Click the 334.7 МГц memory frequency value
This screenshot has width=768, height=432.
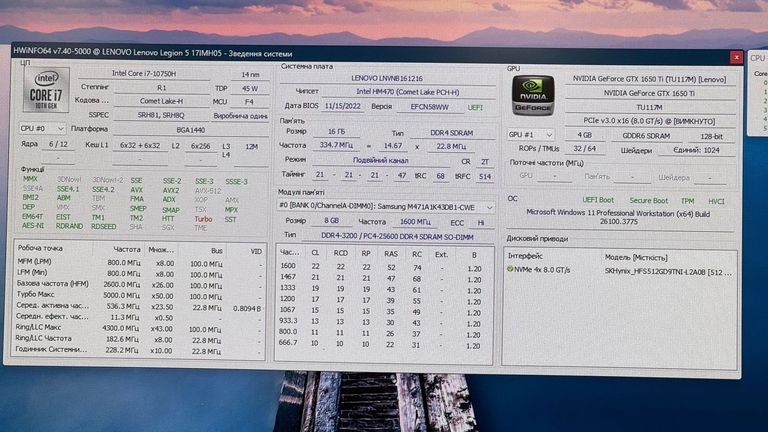point(336,145)
